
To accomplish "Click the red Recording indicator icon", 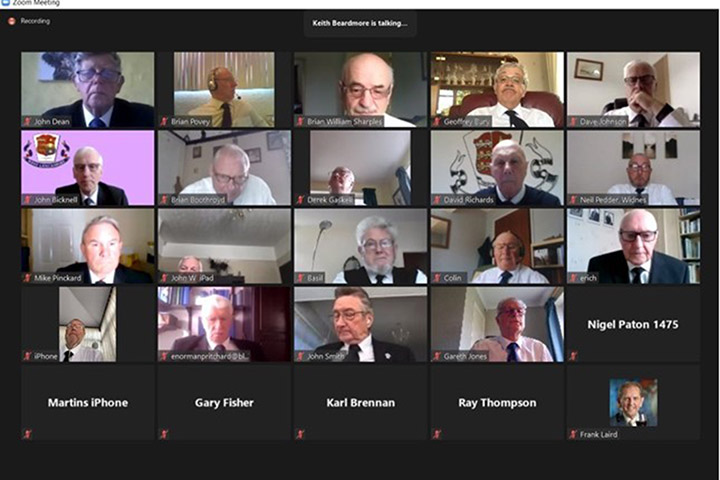I will click(x=12, y=21).
